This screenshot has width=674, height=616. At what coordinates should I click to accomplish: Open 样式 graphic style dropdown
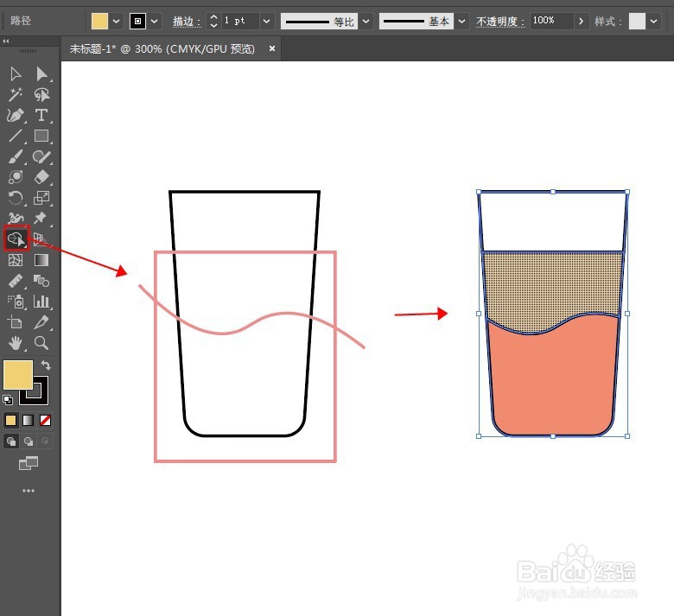[654, 21]
